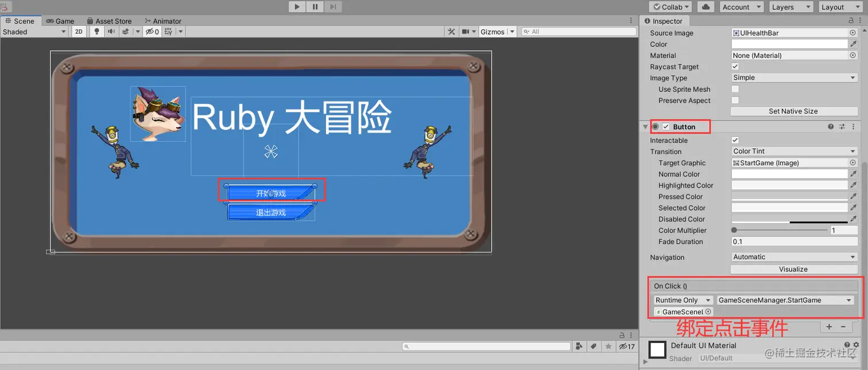Click the favorites star icon in bottom panel
Screen dimensions: 868x370
(x=608, y=346)
